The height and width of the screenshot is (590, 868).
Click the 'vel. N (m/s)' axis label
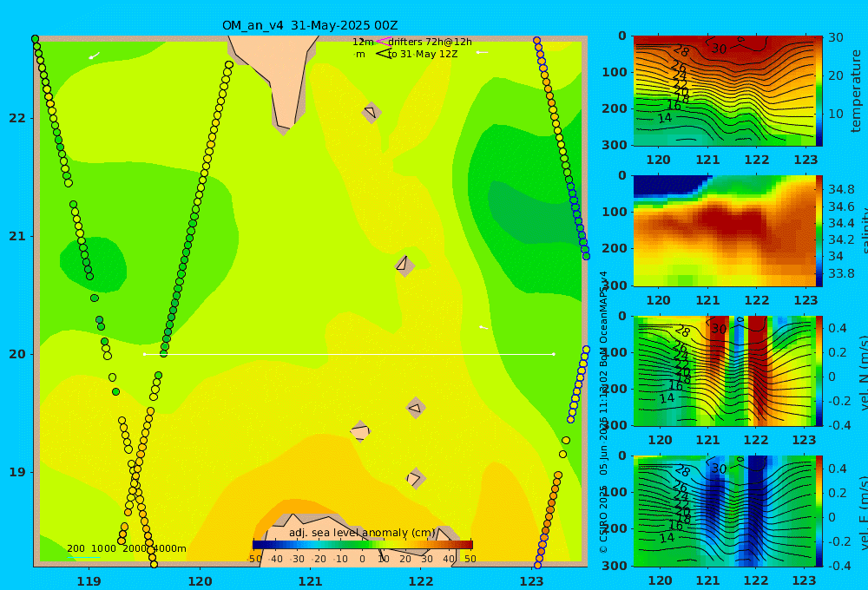(864, 372)
